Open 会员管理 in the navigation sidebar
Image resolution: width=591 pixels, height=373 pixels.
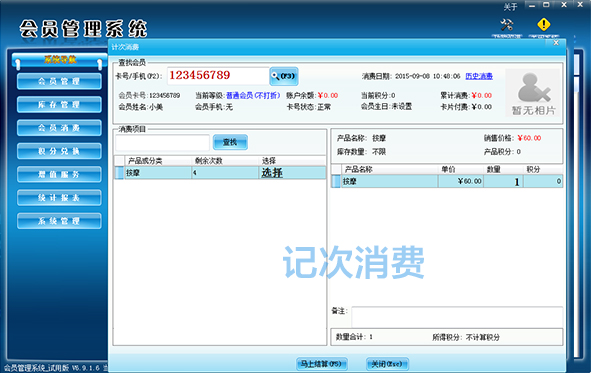[59, 81]
